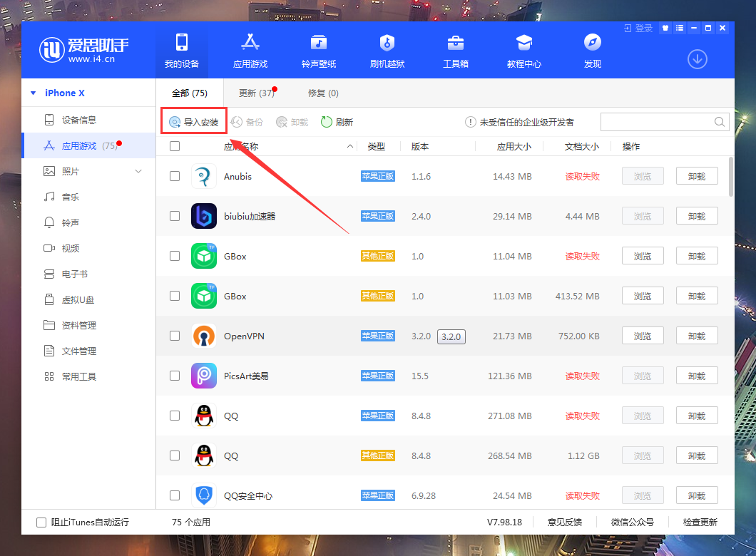Click the login link in title bar
The width and height of the screenshot is (756, 556).
638,28
